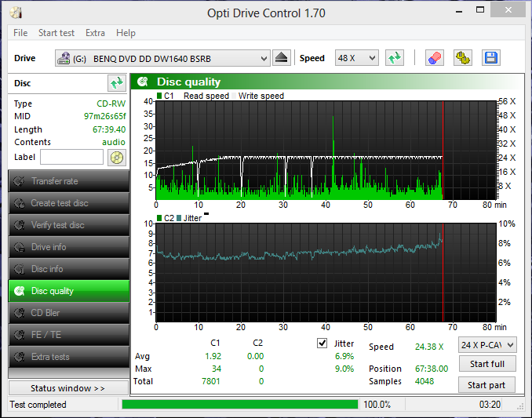Click the eject disc tray icon
The image size is (532, 418).
pyautogui.click(x=281, y=58)
